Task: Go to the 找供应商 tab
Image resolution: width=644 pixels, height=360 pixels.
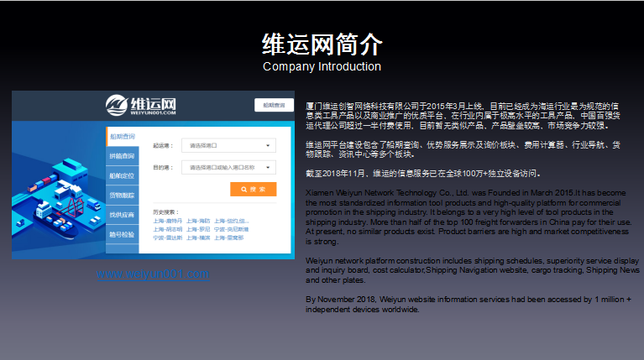Action: (x=122, y=215)
